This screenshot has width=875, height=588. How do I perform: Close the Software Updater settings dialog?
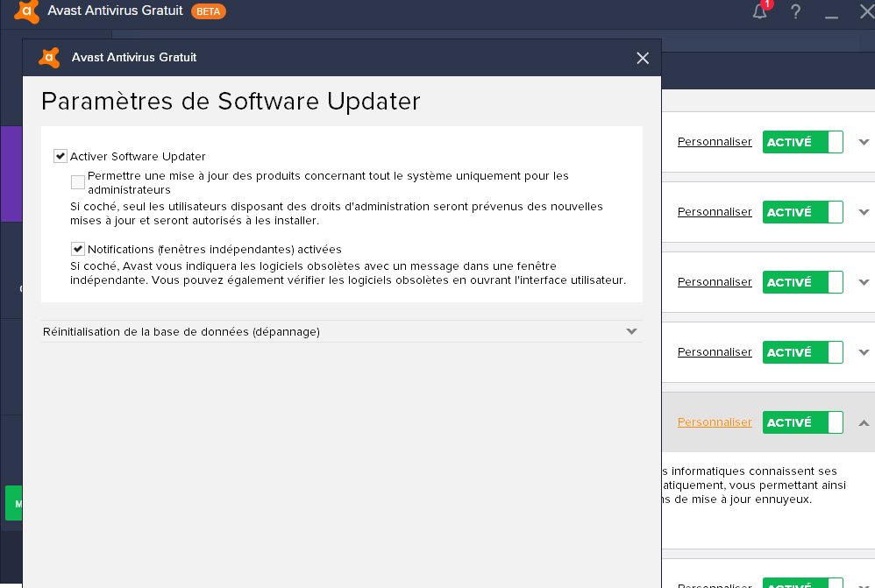(x=643, y=58)
